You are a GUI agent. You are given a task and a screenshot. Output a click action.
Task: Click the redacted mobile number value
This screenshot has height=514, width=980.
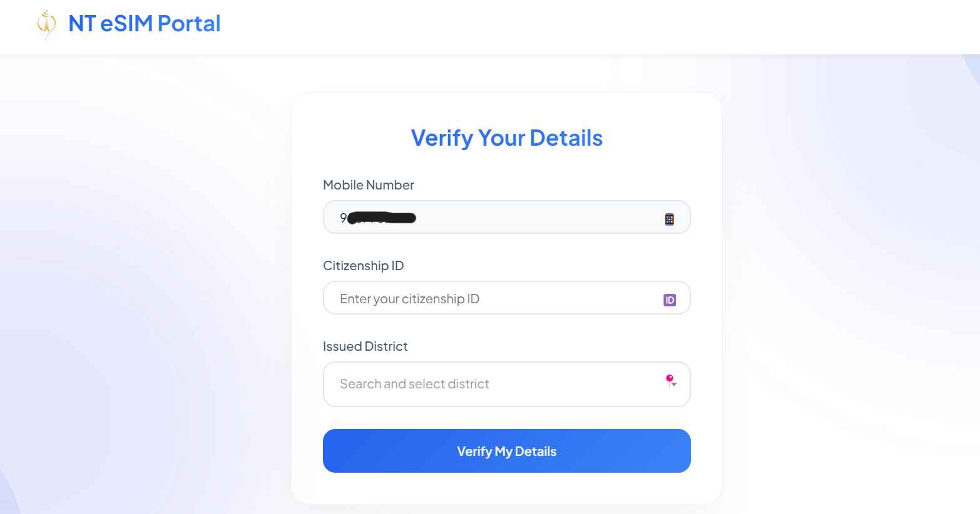point(382,218)
